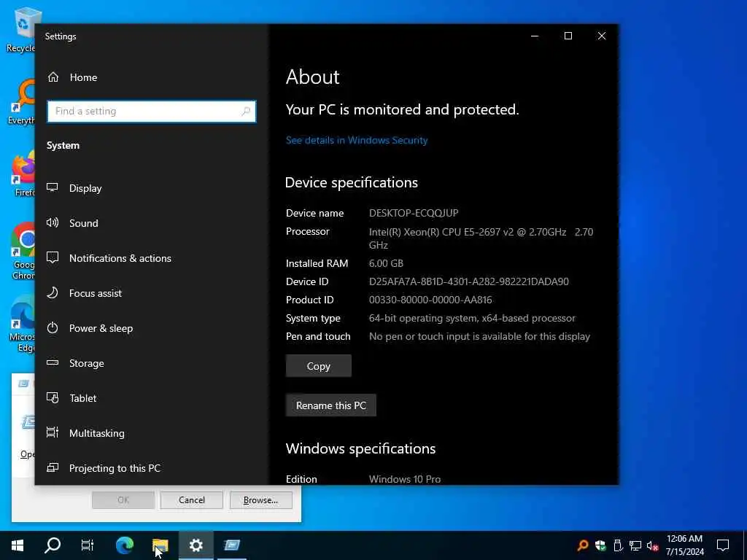Open File Explorer from taskbar

[x=160, y=545]
